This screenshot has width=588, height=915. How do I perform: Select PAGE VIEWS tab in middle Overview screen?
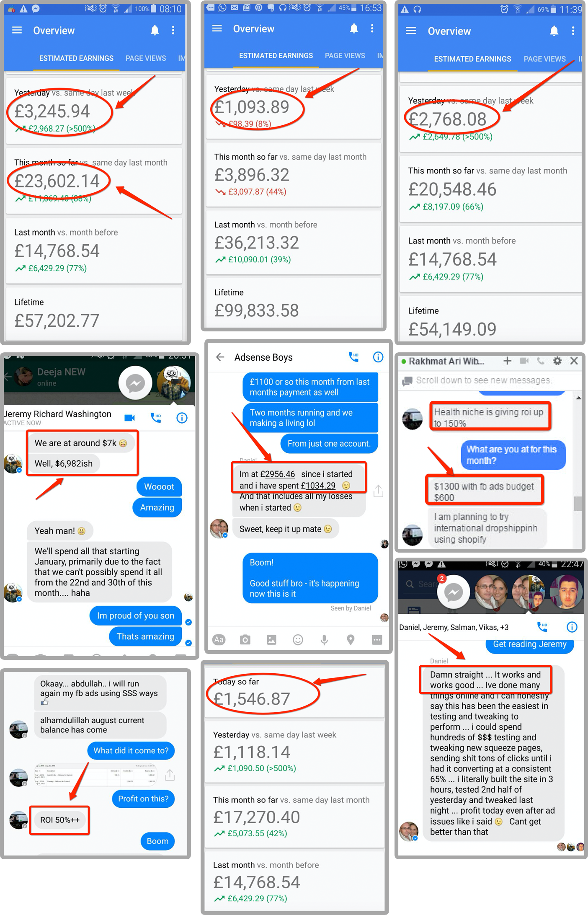point(345,56)
